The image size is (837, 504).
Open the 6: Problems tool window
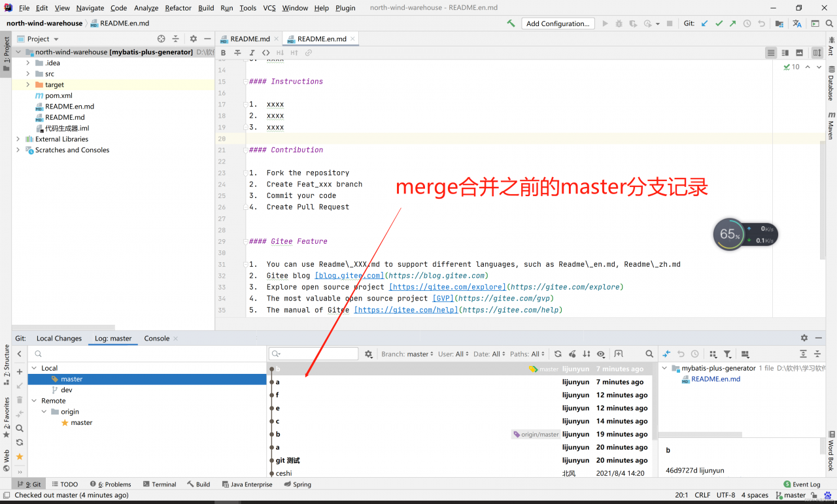[111, 484]
